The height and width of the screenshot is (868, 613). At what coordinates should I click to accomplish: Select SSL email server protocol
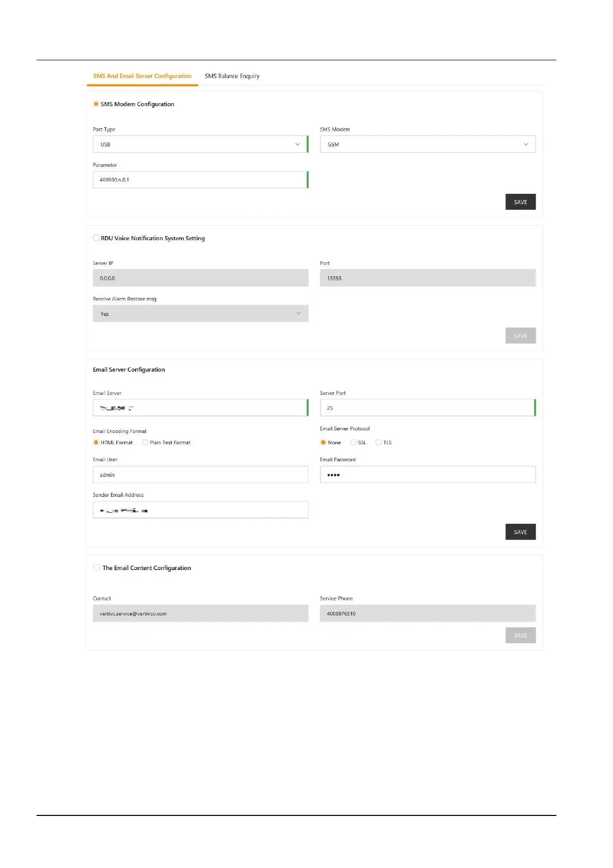click(x=353, y=442)
